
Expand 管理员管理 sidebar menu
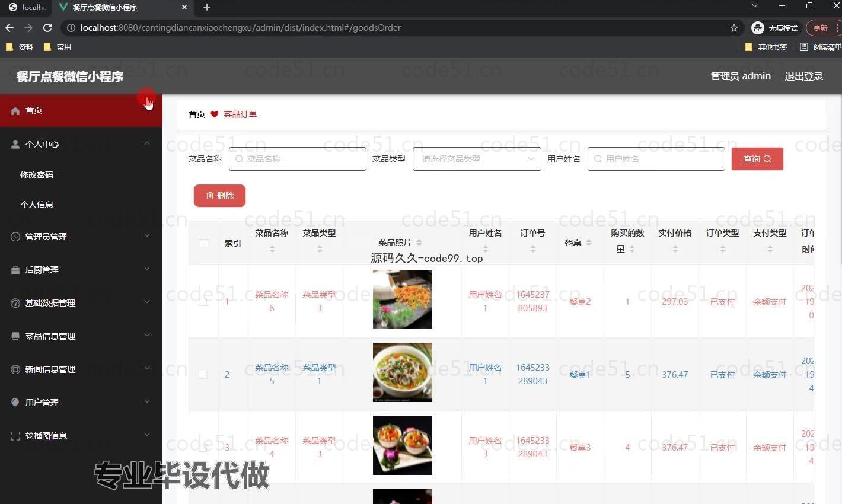pos(81,237)
